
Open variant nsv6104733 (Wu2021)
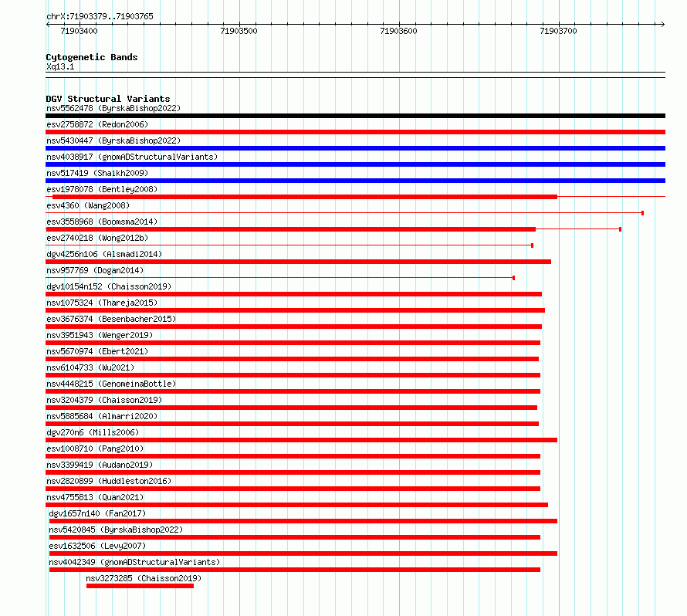point(90,367)
